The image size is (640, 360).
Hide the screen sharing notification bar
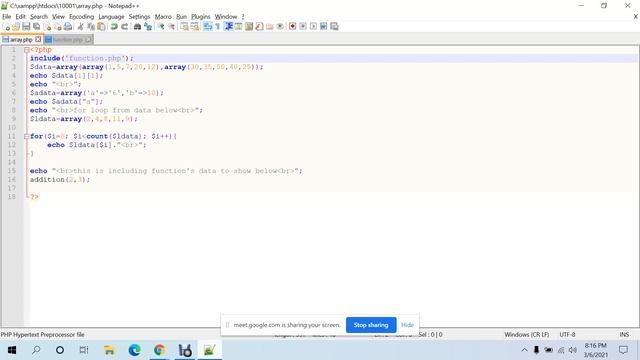click(x=407, y=325)
